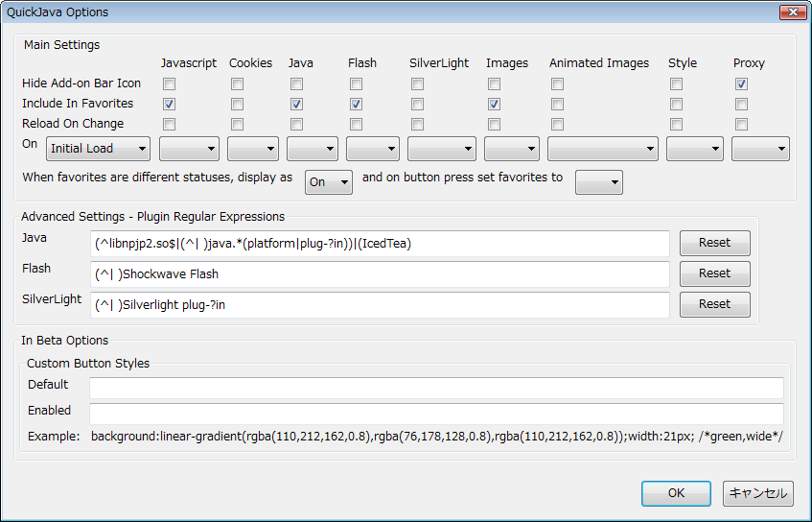Enable Reload On Change for Animated Images

[557, 125]
